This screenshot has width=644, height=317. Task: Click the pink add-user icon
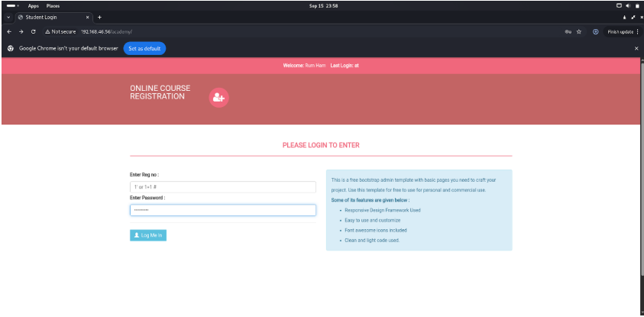[x=219, y=98]
